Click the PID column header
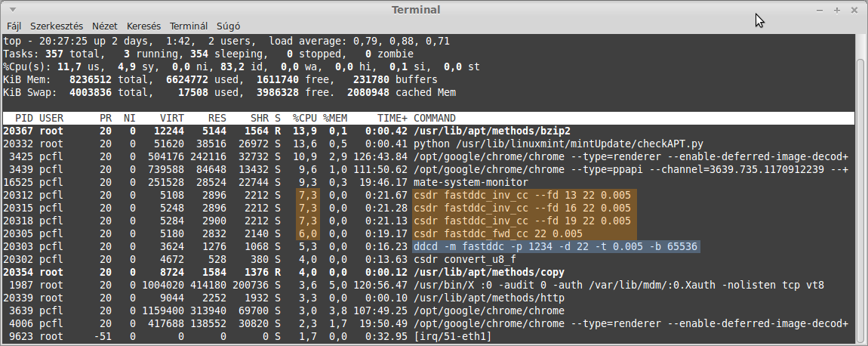The width and height of the screenshot is (868, 346). point(24,118)
